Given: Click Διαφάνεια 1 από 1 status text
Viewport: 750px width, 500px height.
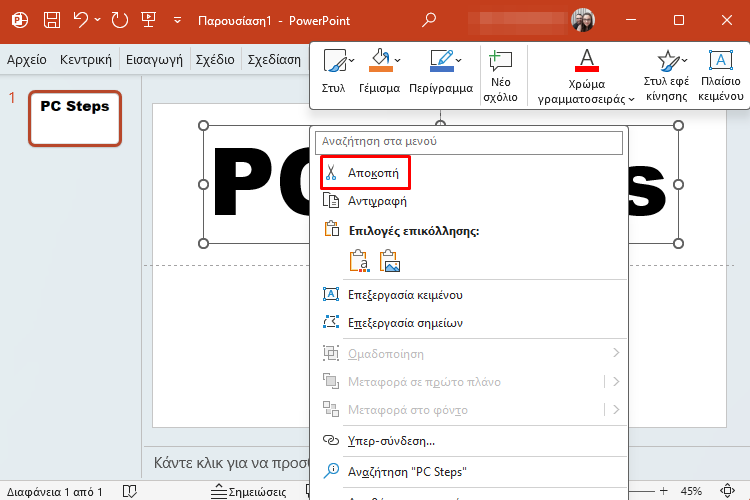Looking at the screenshot, I should (55, 492).
